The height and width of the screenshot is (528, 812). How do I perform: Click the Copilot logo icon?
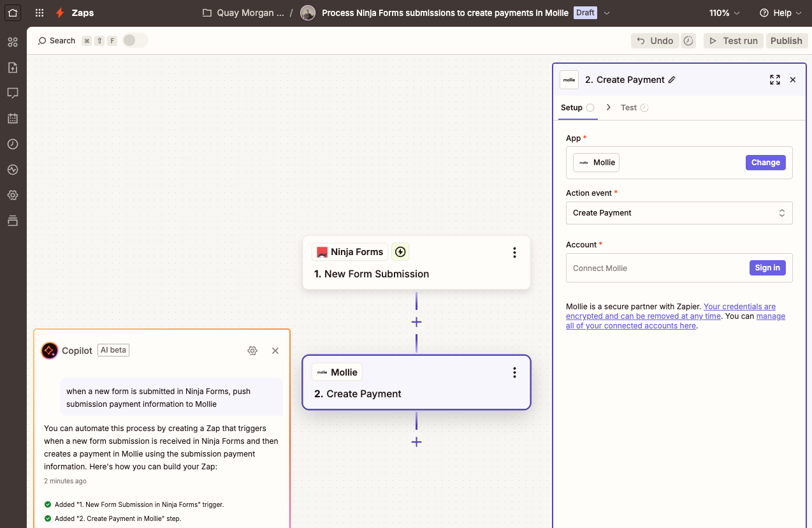pyautogui.click(x=50, y=351)
